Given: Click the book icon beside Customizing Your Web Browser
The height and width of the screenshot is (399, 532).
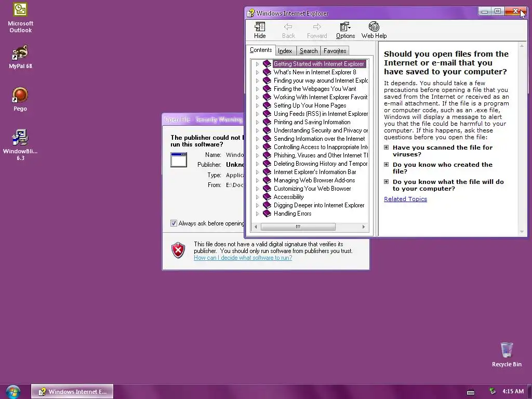Looking at the screenshot, I should pos(267,188).
